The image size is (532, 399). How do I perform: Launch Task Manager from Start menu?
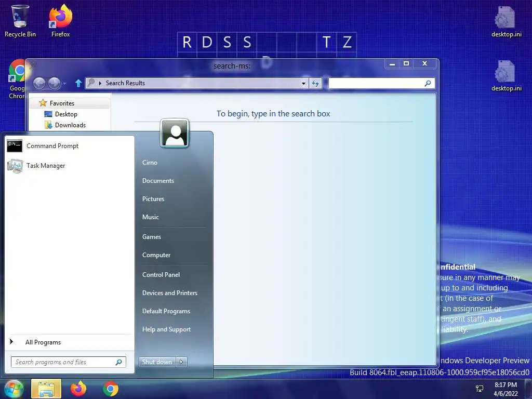point(69,166)
